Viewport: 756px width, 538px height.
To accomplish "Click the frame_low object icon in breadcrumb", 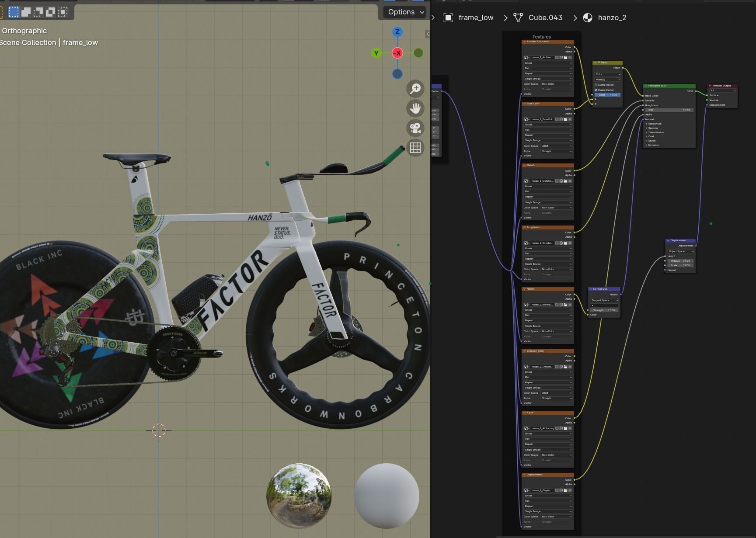I will point(448,17).
